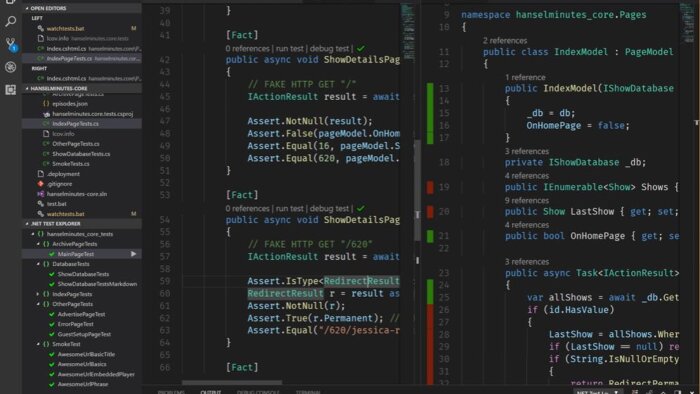700x394 pixels.
Task: Switch to the OUTPUT panel tab
Action: (211, 392)
